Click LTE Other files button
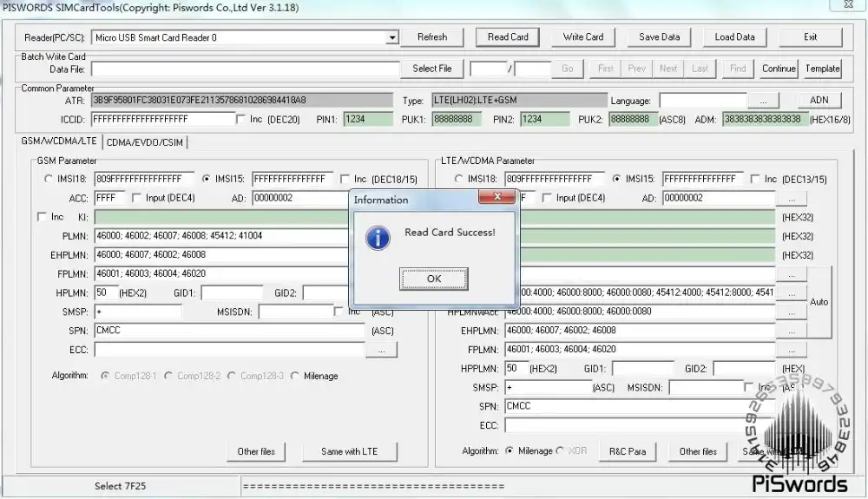Screen dimensions: 868x499 pos(698,451)
